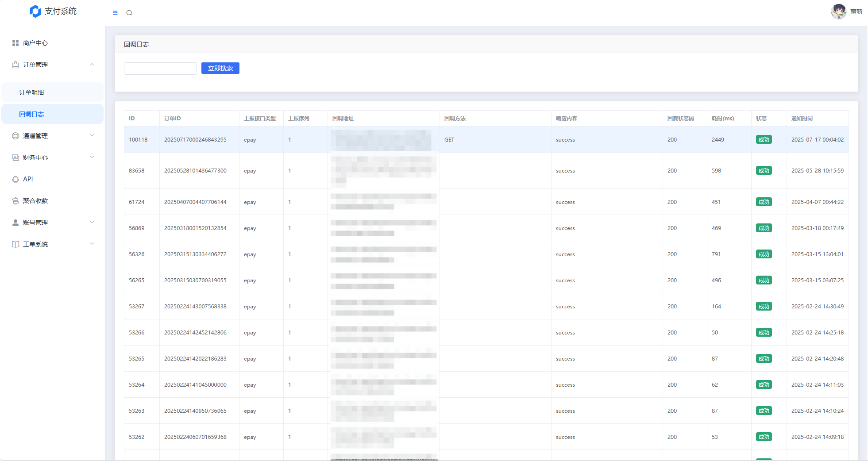Expand the 工单系统 submenu arrow
The height and width of the screenshot is (461, 868).
92,244
